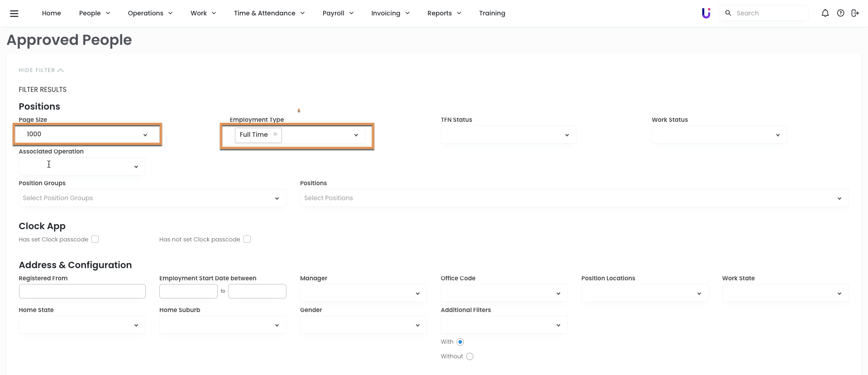This screenshot has width=868, height=375.
Task: Select the With radio button
Action: tap(460, 342)
